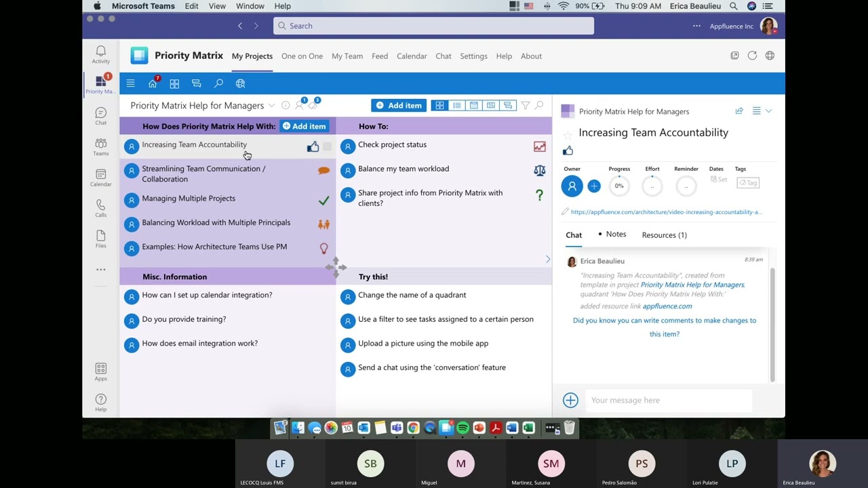Screen dimensions: 868x488
Task: Open project tags icon with badge 3
Action: (313, 105)
